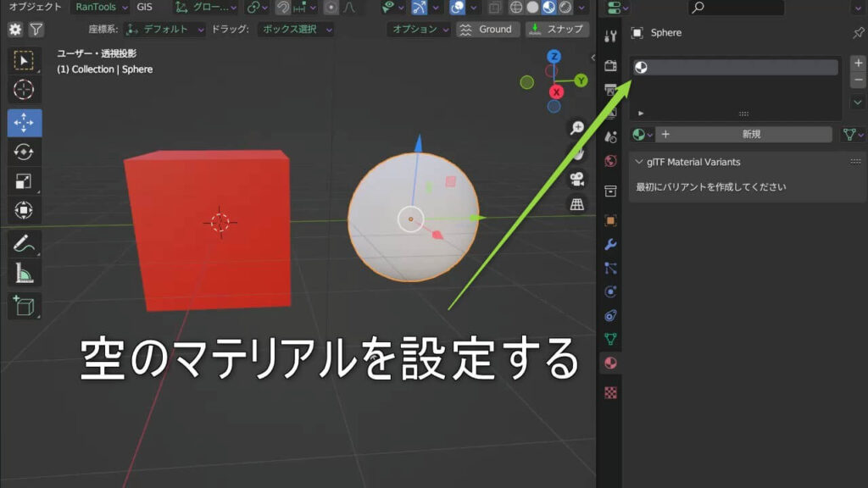Open the pivot point dropdown
Image resolution: width=868 pixels, height=488 pixels.
coord(258,7)
